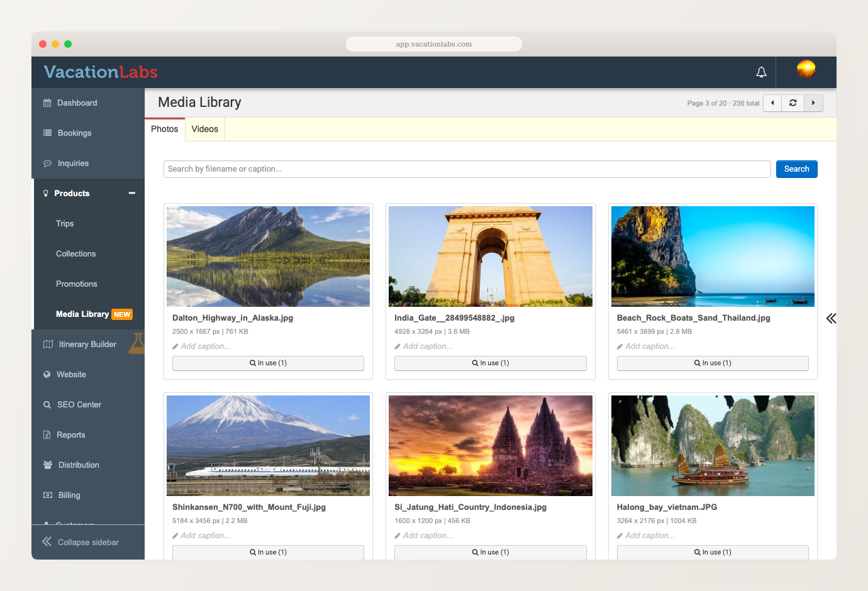868x591 pixels.
Task: Go to next page of media
Action: point(813,103)
